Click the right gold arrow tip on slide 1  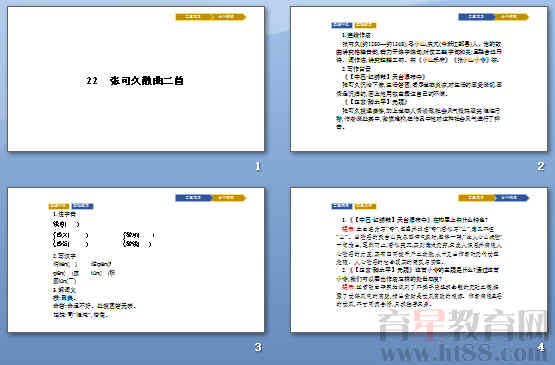coord(228,17)
